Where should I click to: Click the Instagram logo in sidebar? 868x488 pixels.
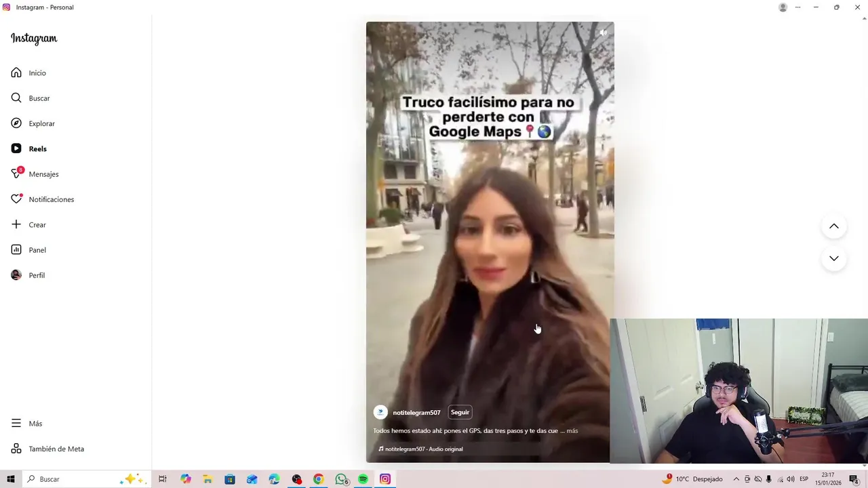pos(34,39)
